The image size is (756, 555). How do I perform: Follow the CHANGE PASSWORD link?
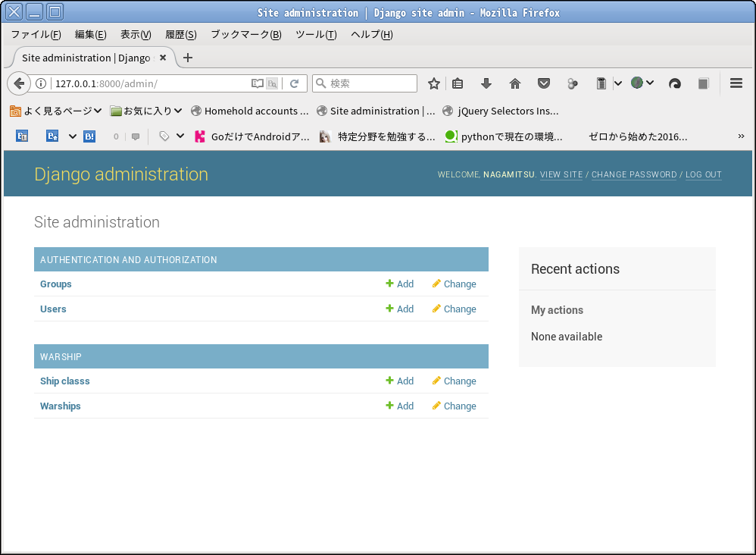coord(634,174)
